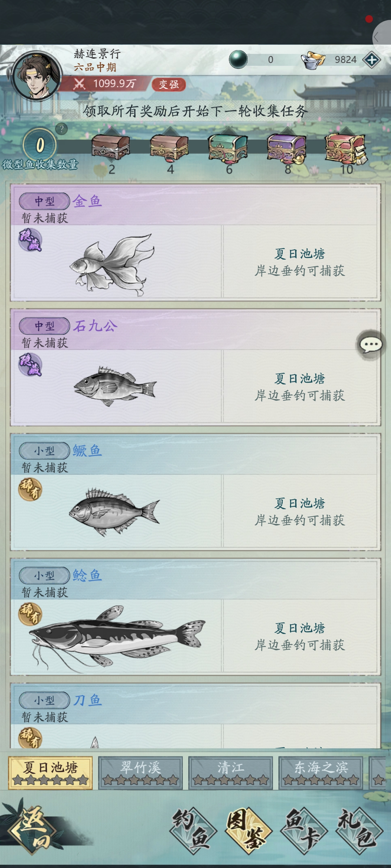Claim the treasure chest at milestone 2
Image resolution: width=391 pixels, height=868 pixels.
pyautogui.click(x=111, y=146)
